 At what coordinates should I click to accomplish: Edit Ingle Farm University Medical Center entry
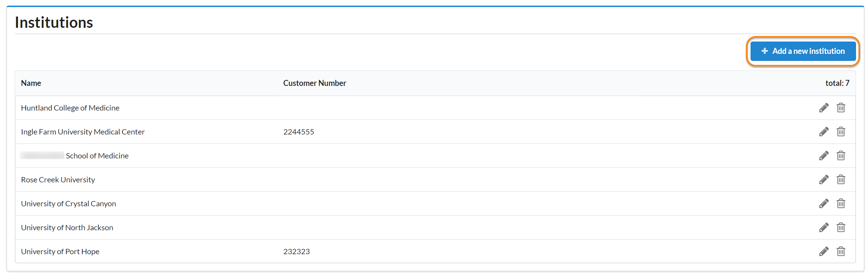[824, 132]
